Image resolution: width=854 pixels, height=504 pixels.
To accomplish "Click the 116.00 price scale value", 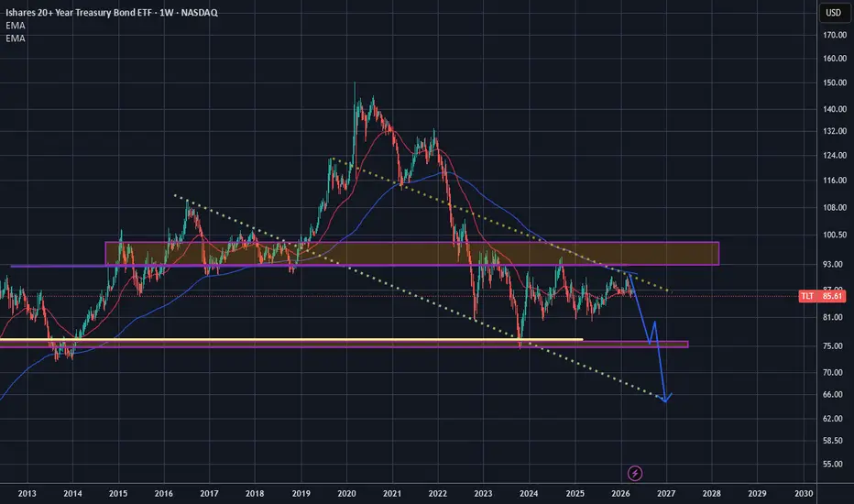I will pos(835,181).
